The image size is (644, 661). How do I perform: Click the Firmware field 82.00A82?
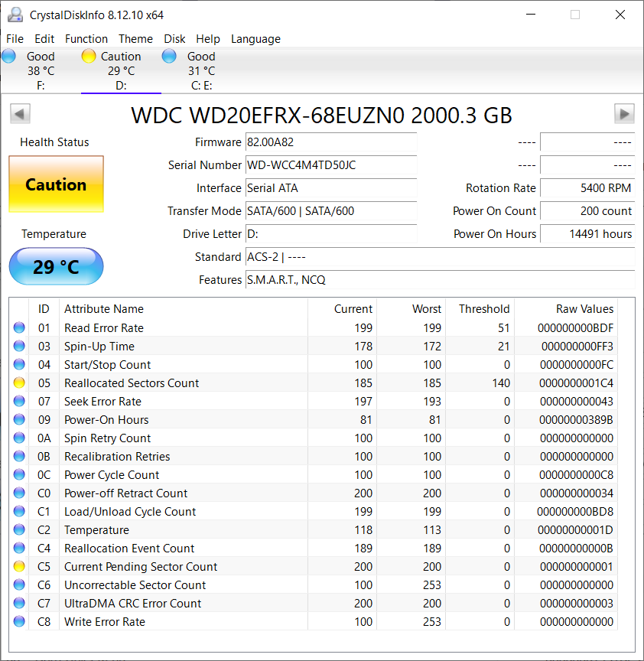(331, 142)
